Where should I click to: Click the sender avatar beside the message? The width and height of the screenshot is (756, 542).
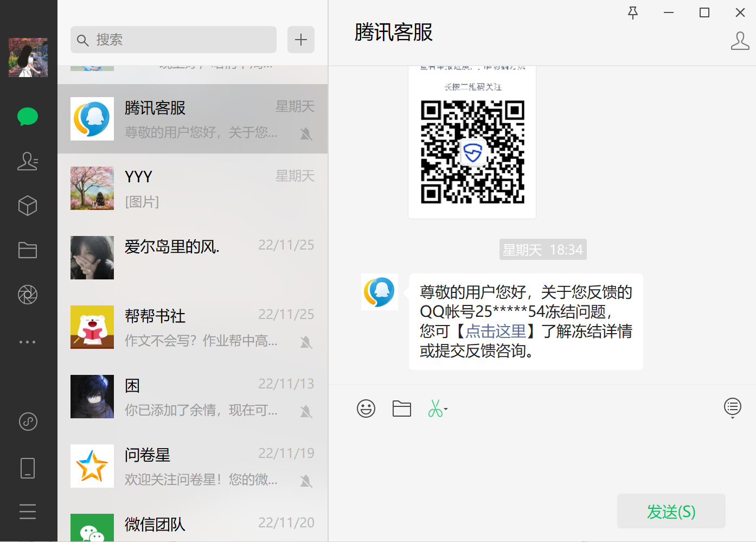(x=380, y=292)
